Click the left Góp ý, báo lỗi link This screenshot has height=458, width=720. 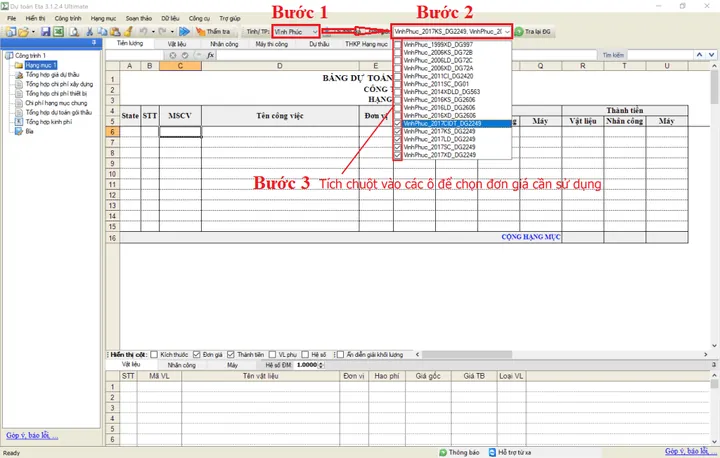pyautogui.click(x=32, y=435)
